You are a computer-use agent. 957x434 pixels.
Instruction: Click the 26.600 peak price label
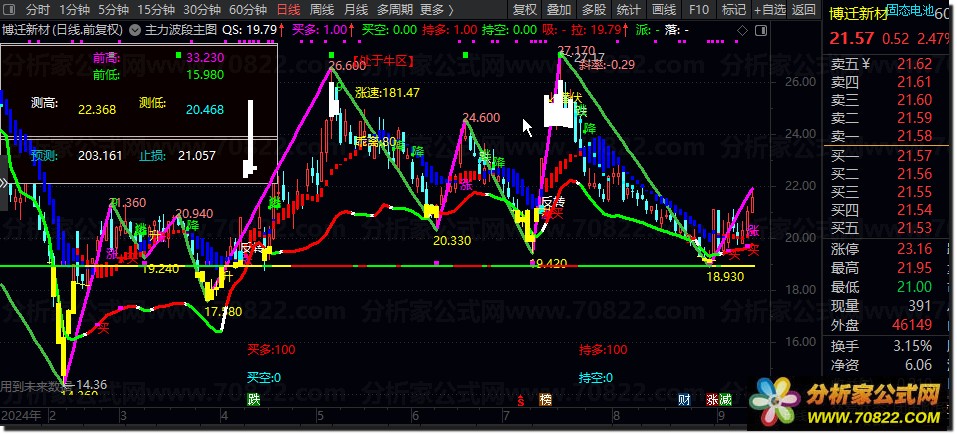(345, 65)
